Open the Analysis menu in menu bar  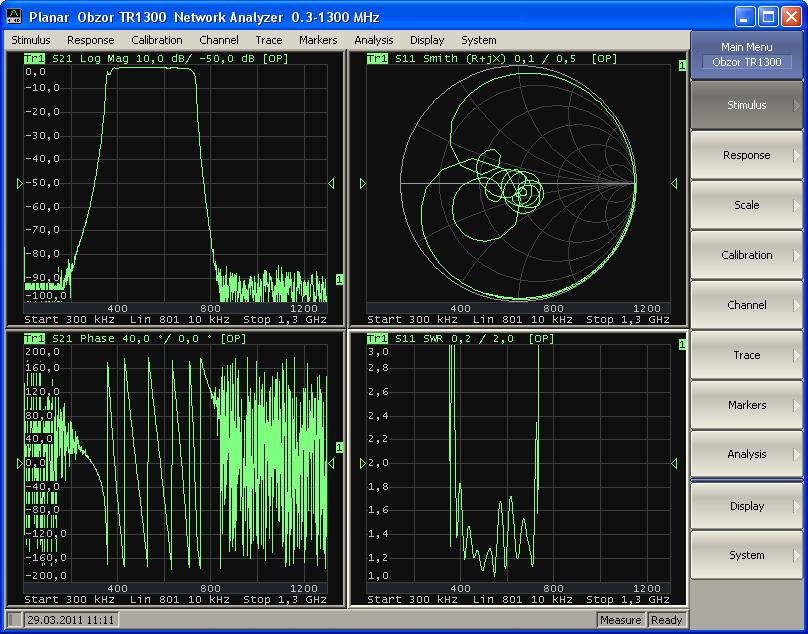[374, 40]
